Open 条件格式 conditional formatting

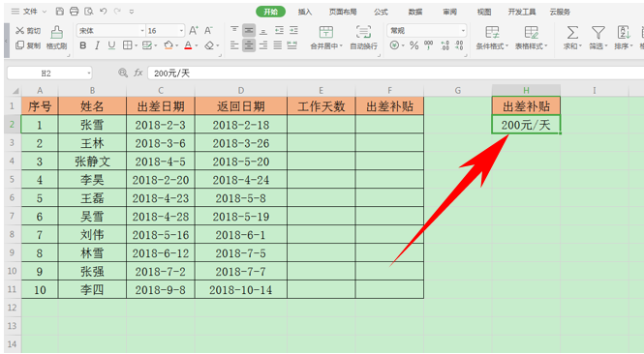[492, 38]
